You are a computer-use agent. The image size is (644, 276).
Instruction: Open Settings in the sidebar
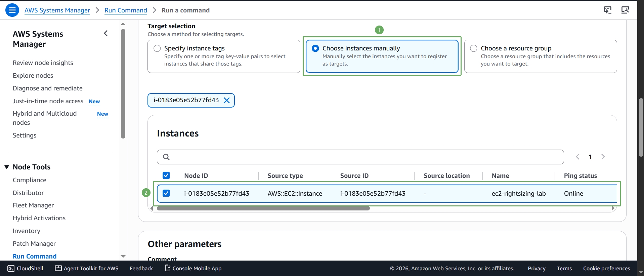25,135
